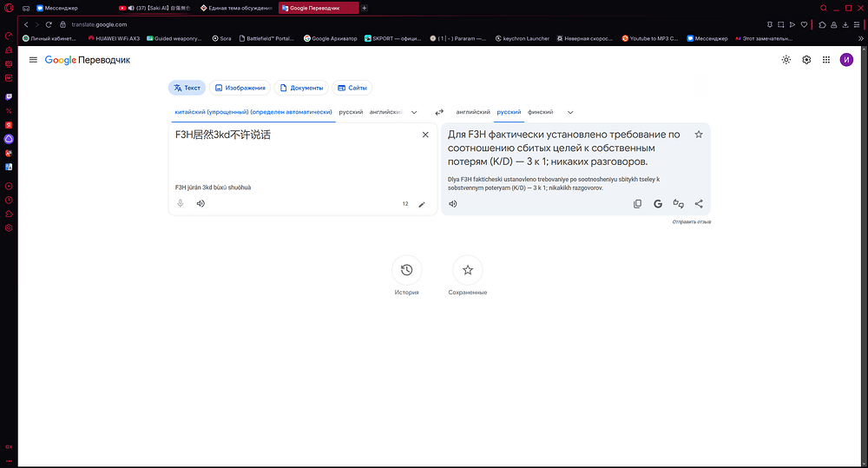Expand the source language list
The height and width of the screenshot is (468, 868).
(x=414, y=112)
